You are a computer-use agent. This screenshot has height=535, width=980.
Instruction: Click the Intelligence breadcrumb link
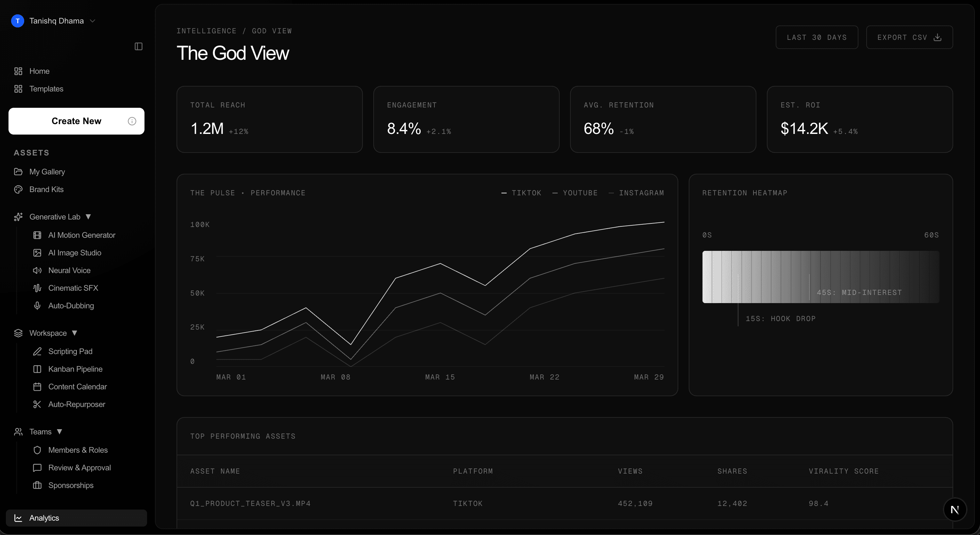(207, 31)
